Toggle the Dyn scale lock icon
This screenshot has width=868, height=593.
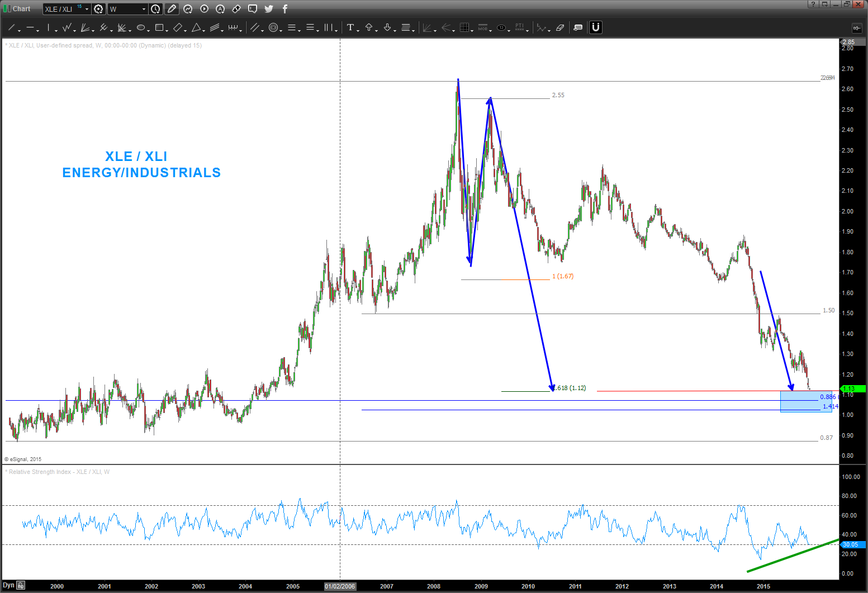pyautogui.click(x=21, y=585)
